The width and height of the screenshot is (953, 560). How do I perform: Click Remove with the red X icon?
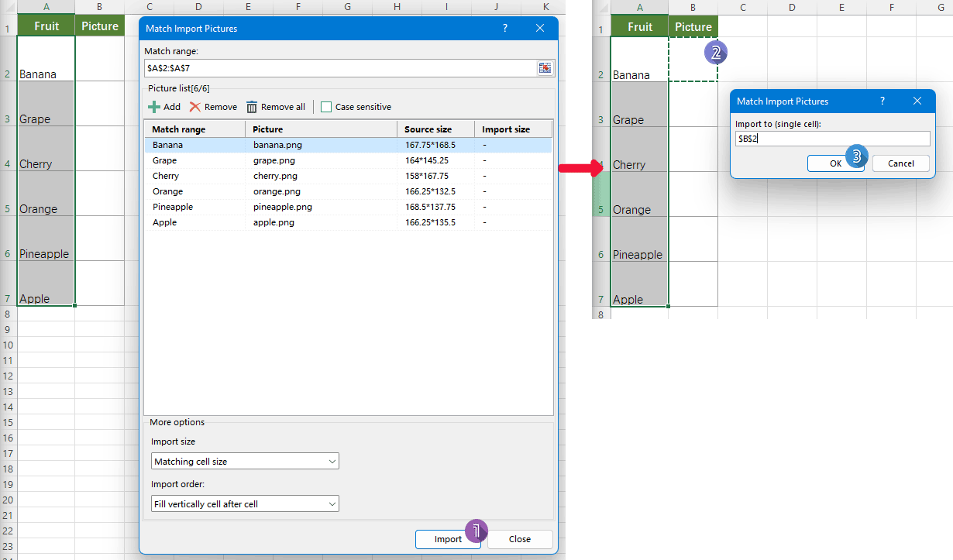pyautogui.click(x=213, y=107)
